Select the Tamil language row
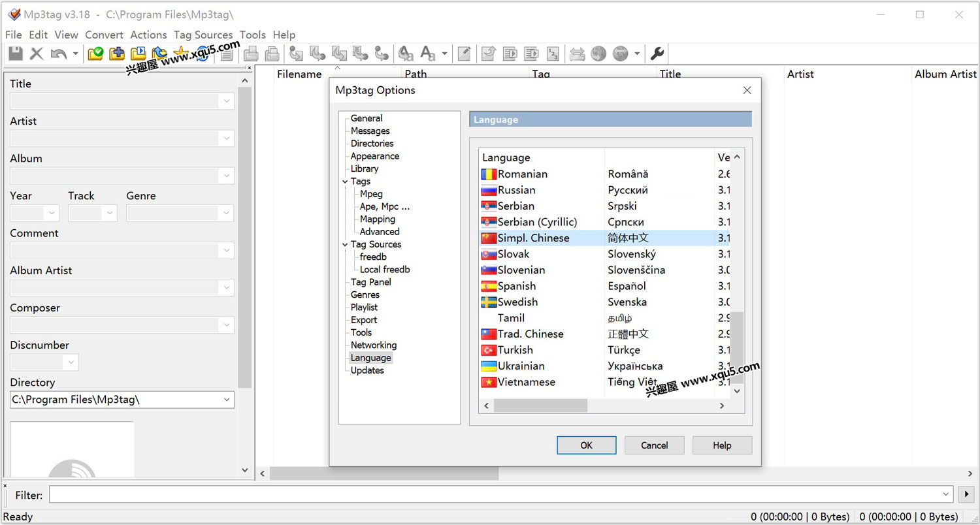The height and width of the screenshot is (525, 980). pyautogui.click(x=605, y=318)
